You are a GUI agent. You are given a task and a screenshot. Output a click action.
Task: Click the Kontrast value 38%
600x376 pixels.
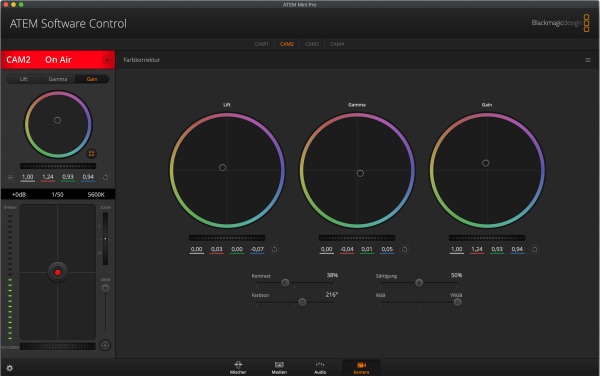(332, 275)
